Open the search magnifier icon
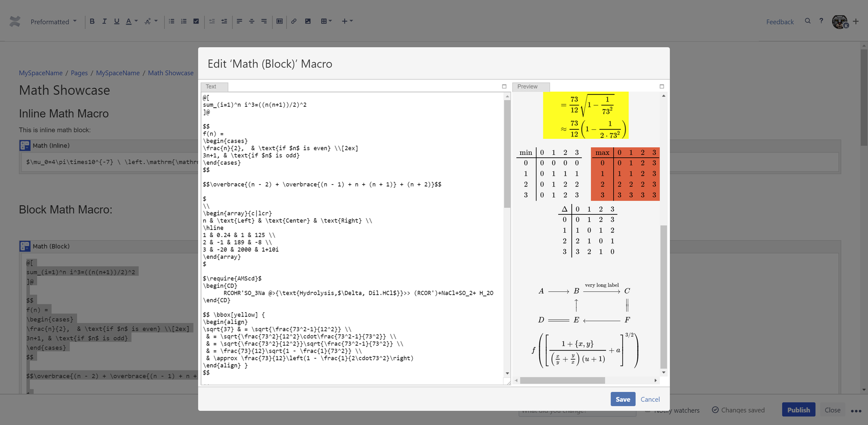The width and height of the screenshot is (868, 425). click(x=808, y=21)
